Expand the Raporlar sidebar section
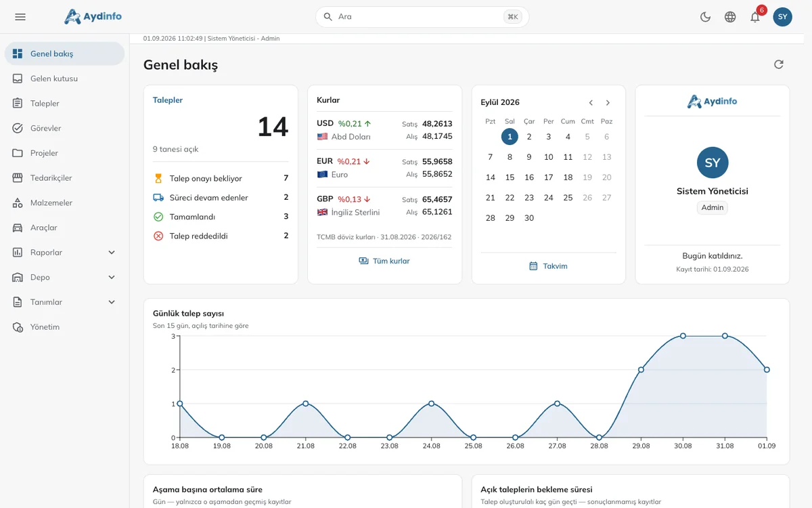This screenshot has height=508, width=812. coord(64,252)
